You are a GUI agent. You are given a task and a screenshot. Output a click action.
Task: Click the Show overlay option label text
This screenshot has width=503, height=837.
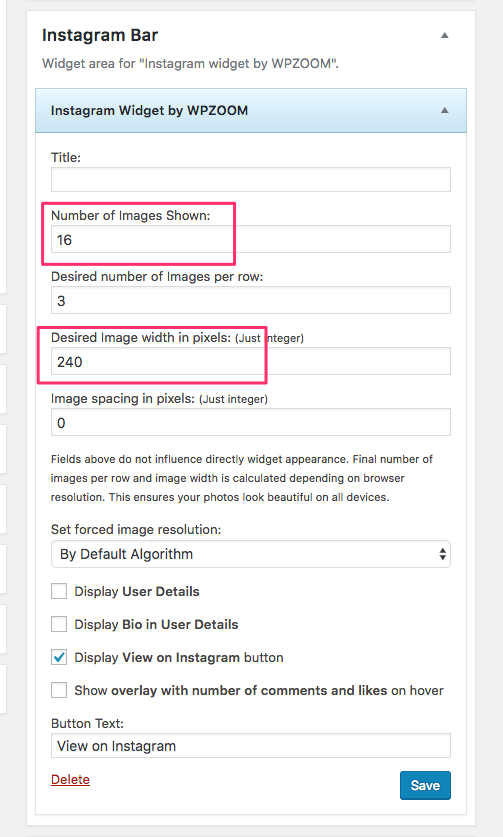259,690
